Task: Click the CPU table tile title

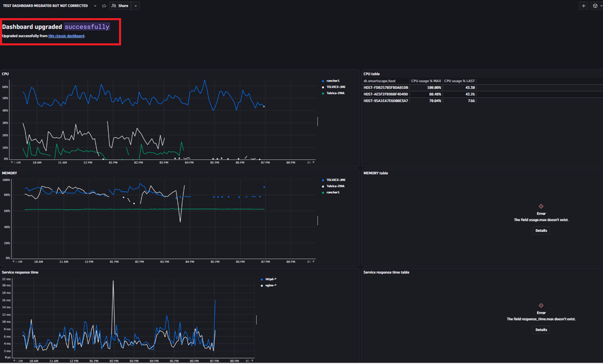Action: coord(371,74)
